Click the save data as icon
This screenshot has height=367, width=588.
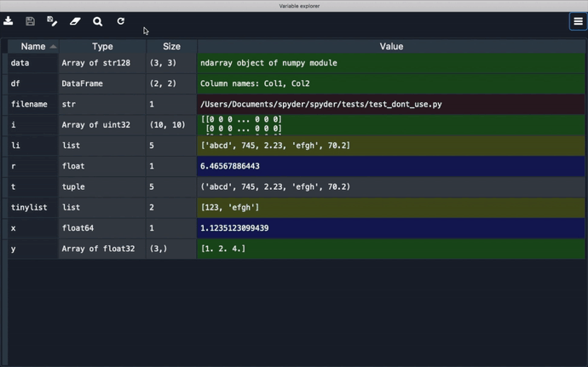52,21
